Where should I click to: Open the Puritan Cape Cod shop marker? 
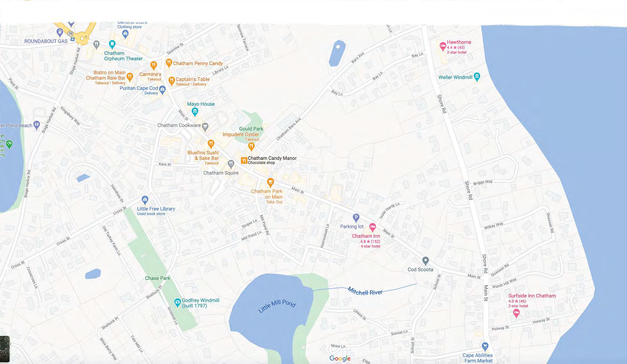coord(162,89)
